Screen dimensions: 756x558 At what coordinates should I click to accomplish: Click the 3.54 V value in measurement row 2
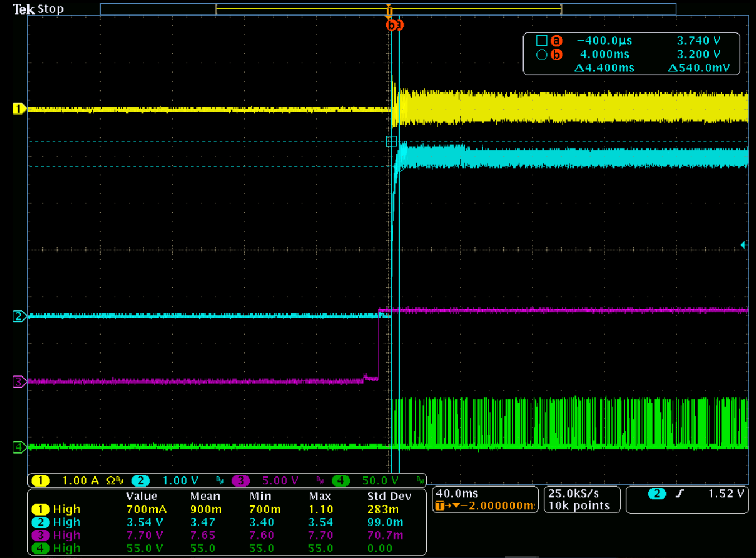coord(145,522)
